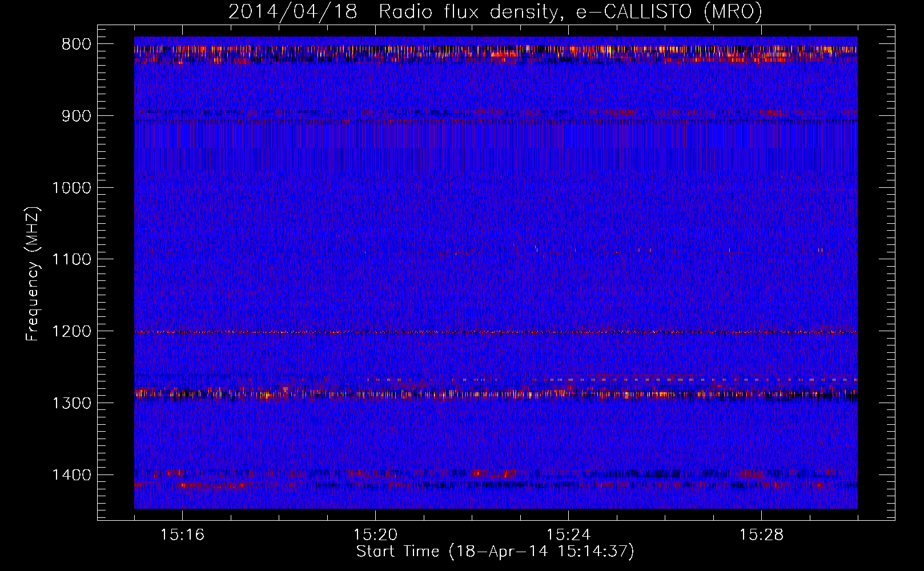Click the 1100 frequency tick label
The width and height of the screenshot is (924, 571).
pos(71,259)
